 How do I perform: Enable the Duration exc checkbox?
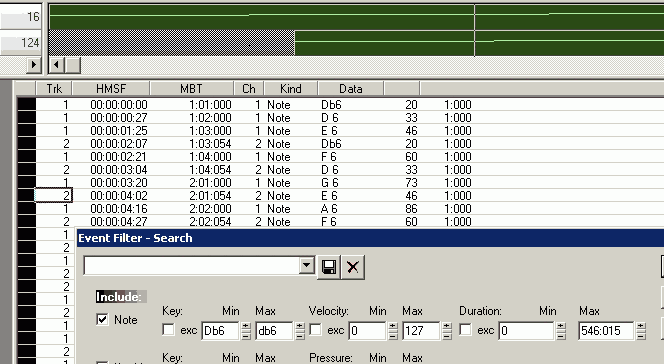[465, 330]
